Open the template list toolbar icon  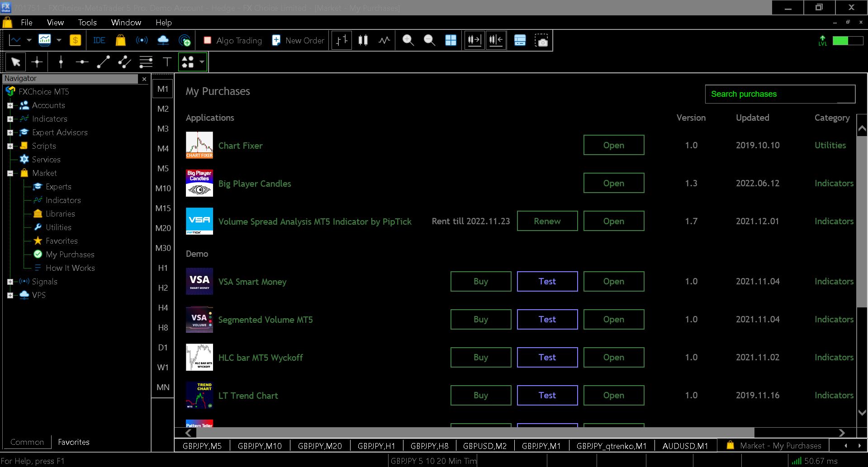pyautogui.click(x=520, y=41)
